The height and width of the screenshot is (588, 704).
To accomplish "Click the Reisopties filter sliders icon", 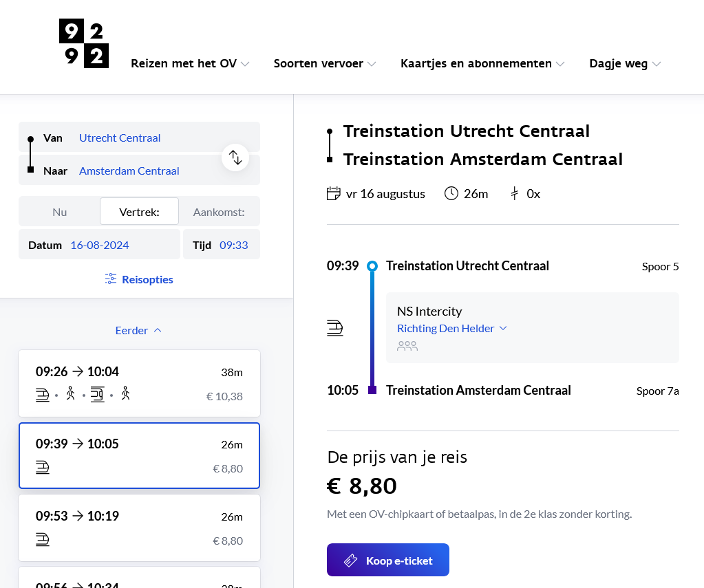I will (111, 279).
